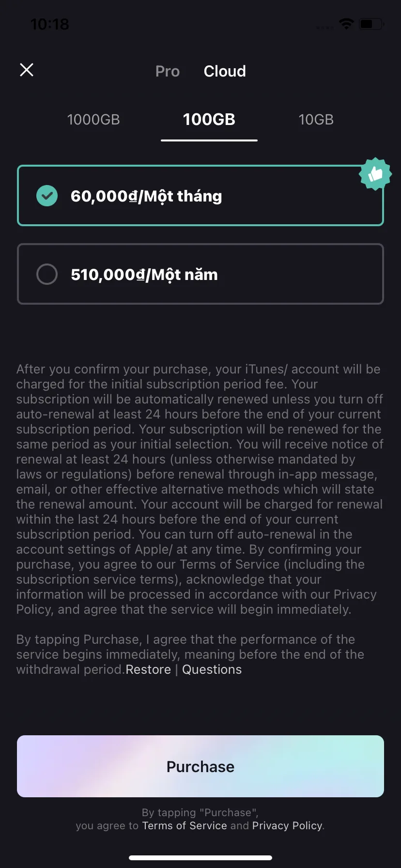Open Terms of Service link below Purchase
This screenshot has height=868, width=401.
point(185,825)
